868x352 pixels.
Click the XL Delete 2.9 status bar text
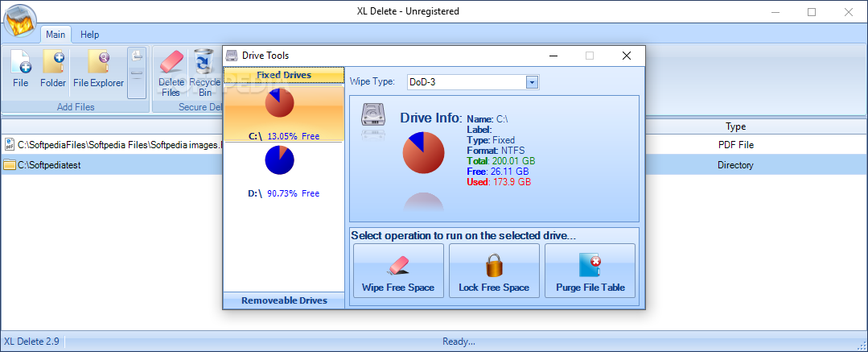coord(31,342)
